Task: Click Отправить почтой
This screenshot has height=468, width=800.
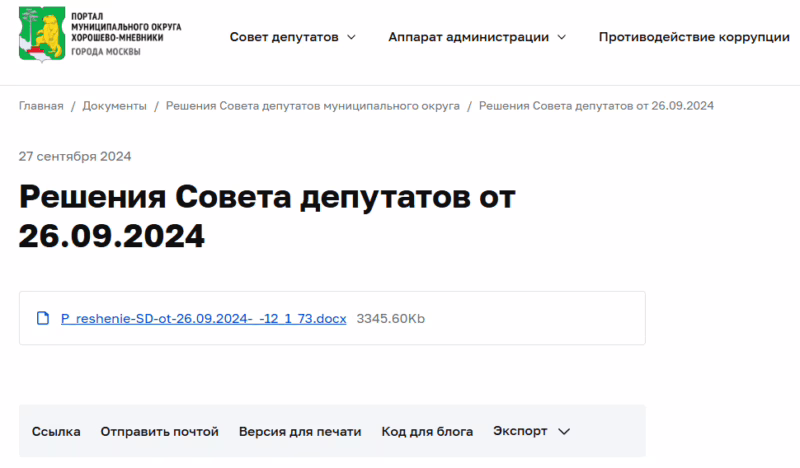Action: pos(160,432)
